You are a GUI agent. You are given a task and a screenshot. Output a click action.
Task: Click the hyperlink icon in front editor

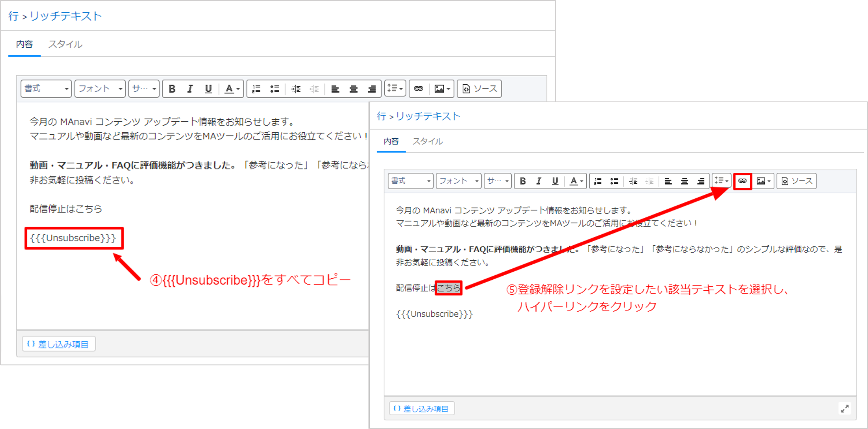tap(742, 181)
